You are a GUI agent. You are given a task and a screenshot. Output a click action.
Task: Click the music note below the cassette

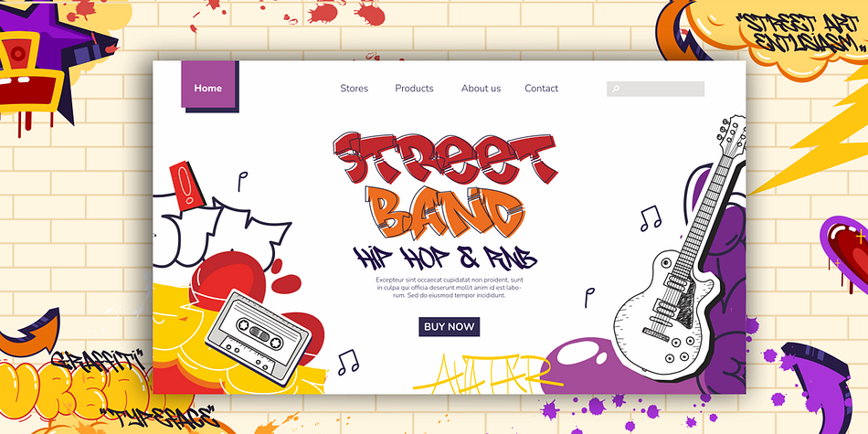pyautogui.click(x=348, y=362)
